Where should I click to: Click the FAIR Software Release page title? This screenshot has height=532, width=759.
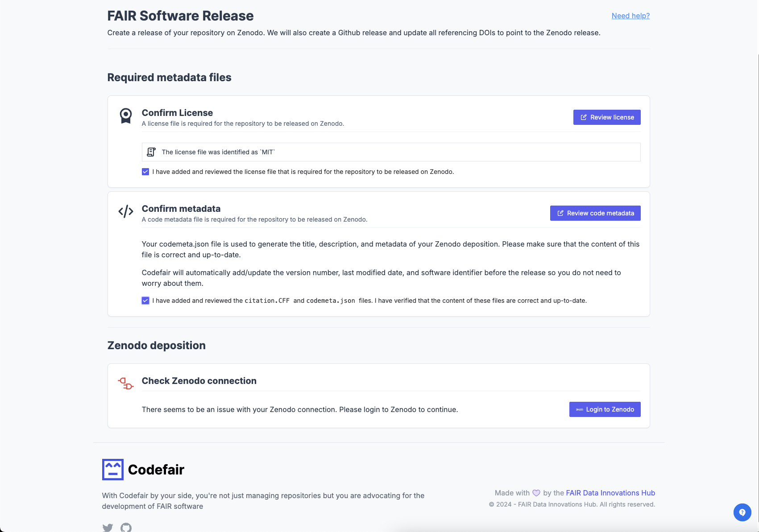tap(180, 16)
